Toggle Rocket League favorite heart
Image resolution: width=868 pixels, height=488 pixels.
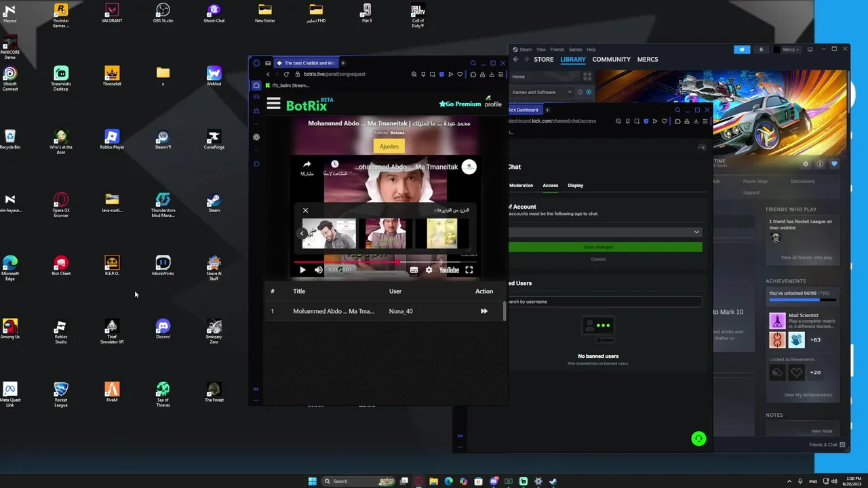coord(834,163)
